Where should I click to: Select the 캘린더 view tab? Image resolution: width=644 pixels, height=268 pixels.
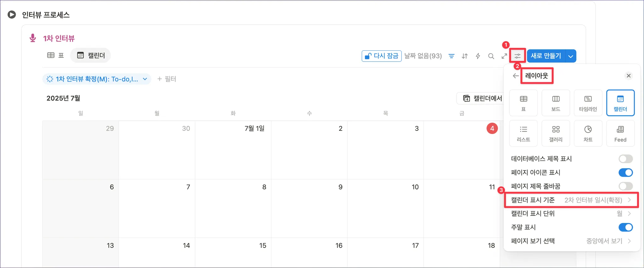(91, 55)
